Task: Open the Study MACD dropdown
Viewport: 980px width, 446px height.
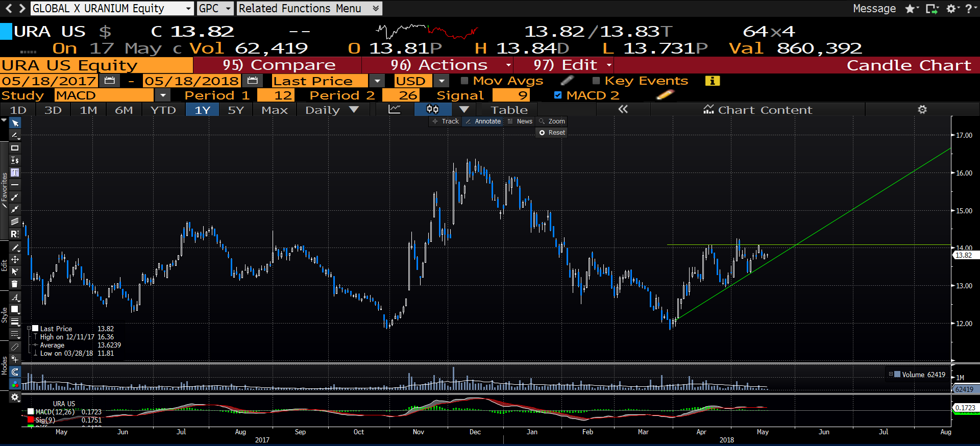Action: click(163, 95)
